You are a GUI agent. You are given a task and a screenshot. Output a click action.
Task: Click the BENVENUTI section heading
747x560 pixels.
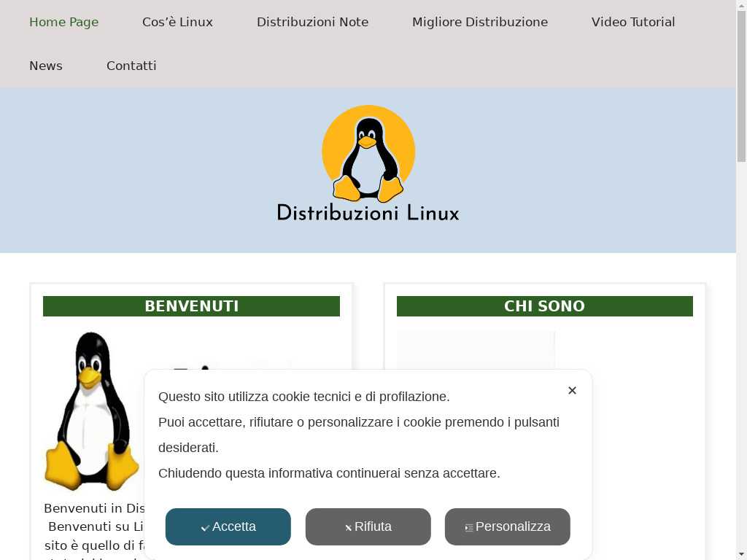(x=192, y=306)
